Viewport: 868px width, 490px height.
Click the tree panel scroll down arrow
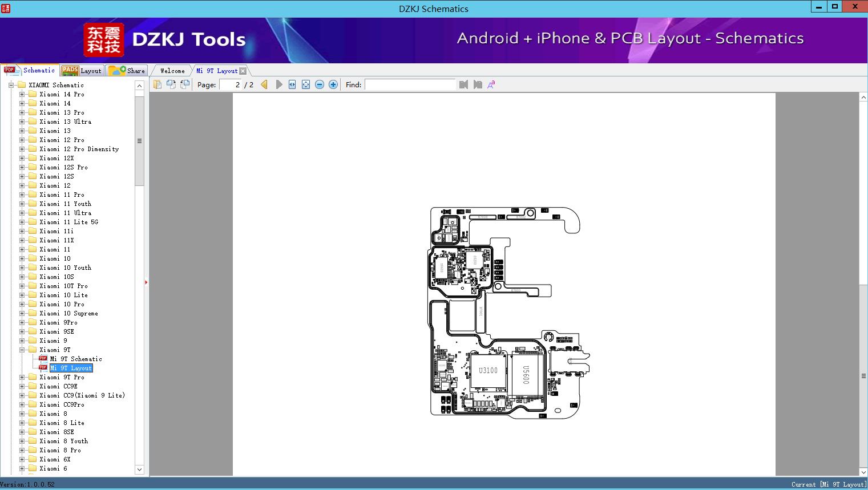tap(139, 469)
